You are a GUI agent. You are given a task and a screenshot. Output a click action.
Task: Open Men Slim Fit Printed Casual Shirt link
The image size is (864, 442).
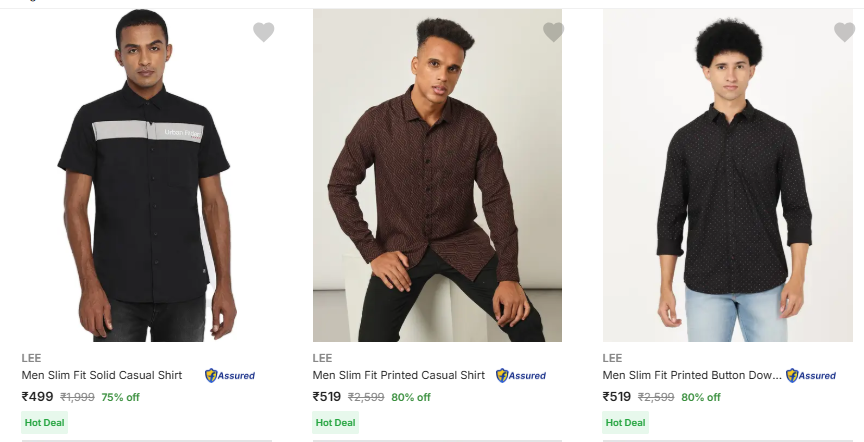(x=398, y=376)
